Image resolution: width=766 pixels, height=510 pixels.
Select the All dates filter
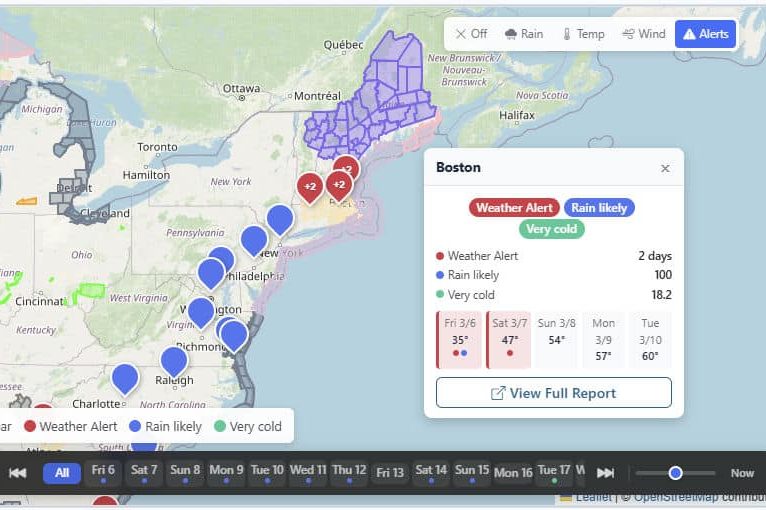(62, 473)
